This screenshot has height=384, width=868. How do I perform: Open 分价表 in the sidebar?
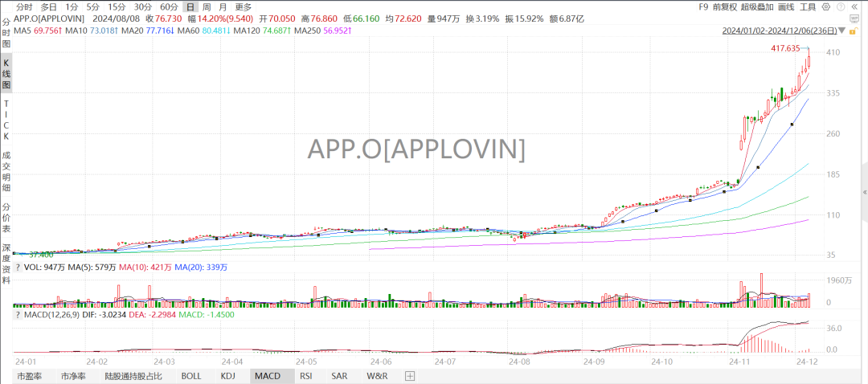(6, 218)
